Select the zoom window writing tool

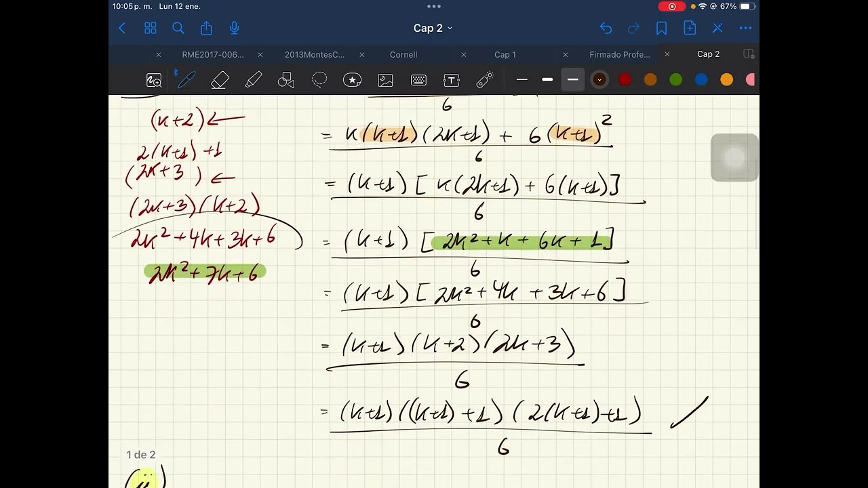click(154, 80)
